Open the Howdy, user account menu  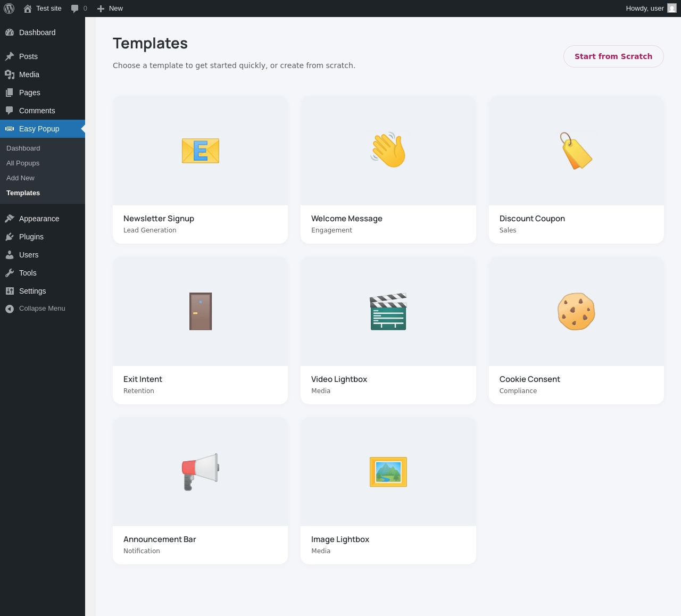tap(650, 9)
